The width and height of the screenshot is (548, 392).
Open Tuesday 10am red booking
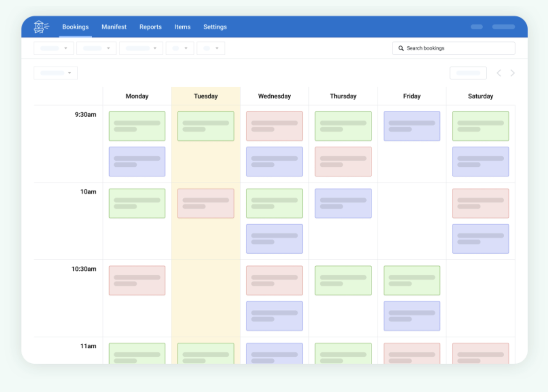206,203
